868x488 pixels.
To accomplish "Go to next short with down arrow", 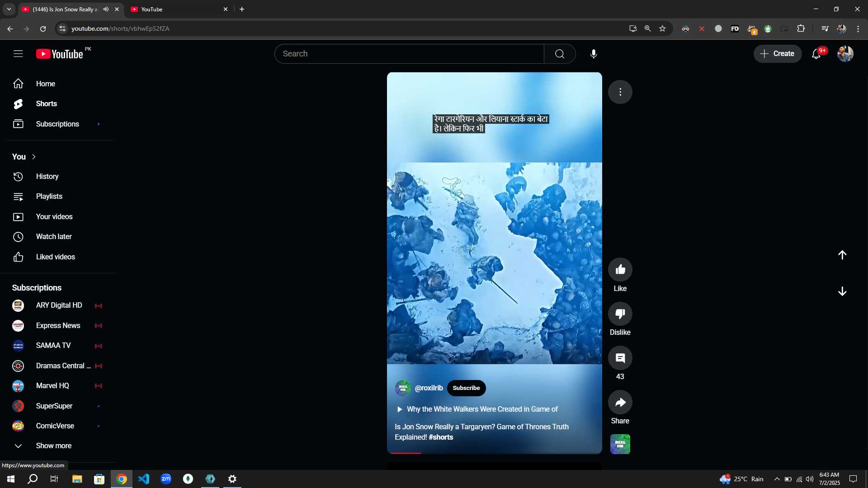I will (842, 291).
